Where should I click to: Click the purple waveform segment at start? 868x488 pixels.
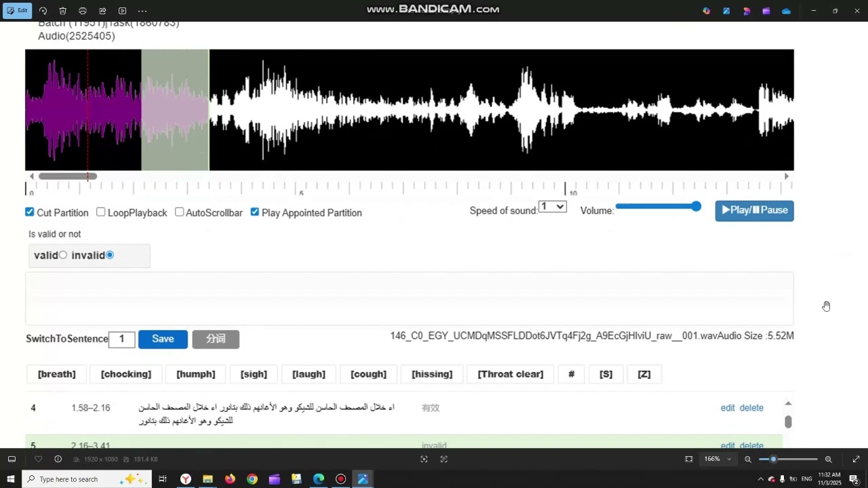pos(83,110)
